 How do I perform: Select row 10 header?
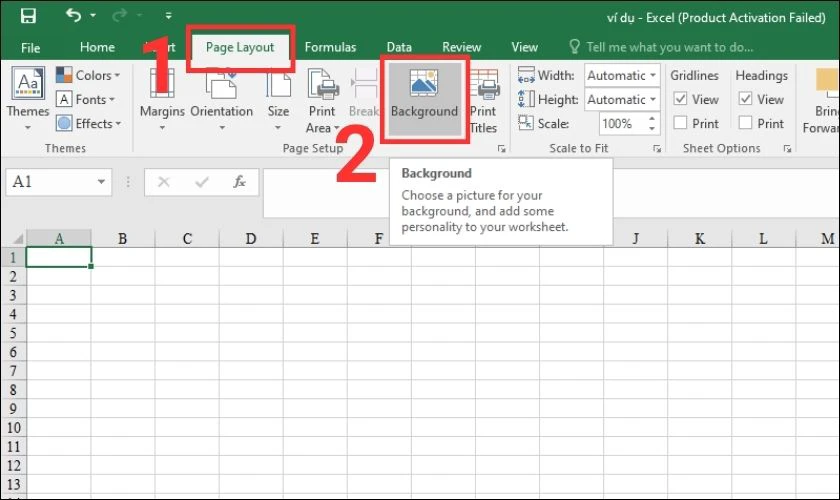pyautogui.click(x=13, y=428)
